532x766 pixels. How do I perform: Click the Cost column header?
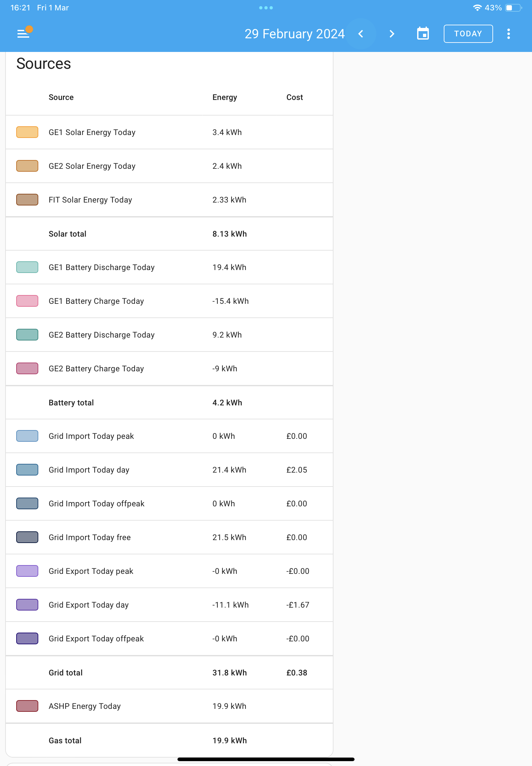click(x=295, y=97)
